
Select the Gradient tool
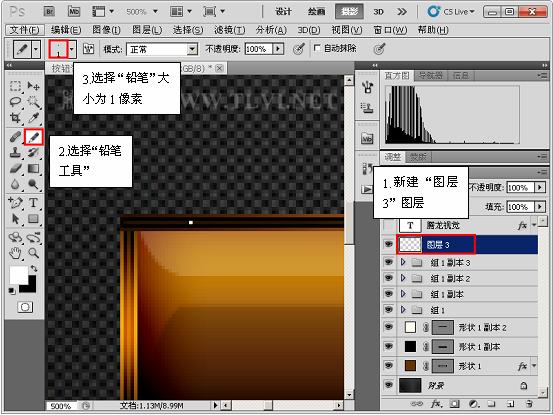(34, 168)
